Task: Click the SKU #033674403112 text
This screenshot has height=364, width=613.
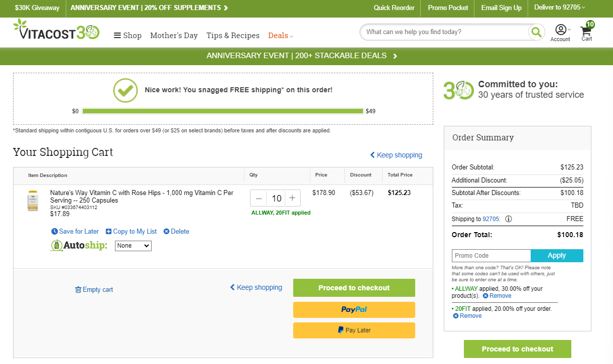Action: [x=74, y=207]
